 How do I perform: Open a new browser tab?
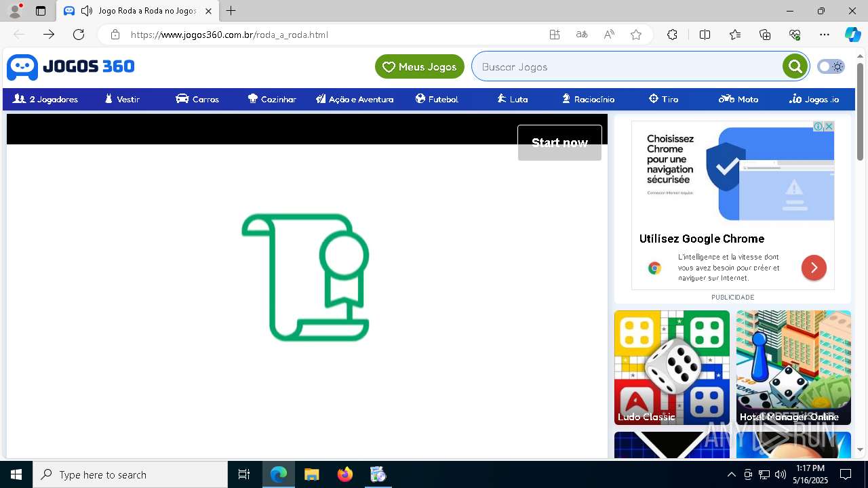point(231,11)
